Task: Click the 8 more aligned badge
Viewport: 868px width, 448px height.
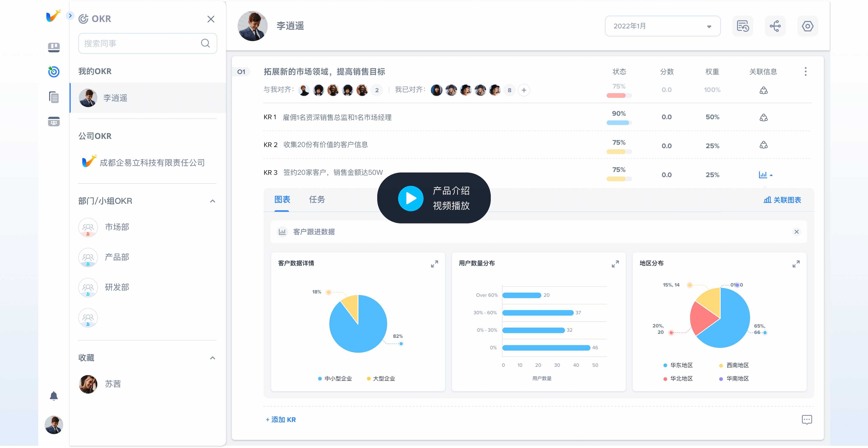Action: click(509, 90)
